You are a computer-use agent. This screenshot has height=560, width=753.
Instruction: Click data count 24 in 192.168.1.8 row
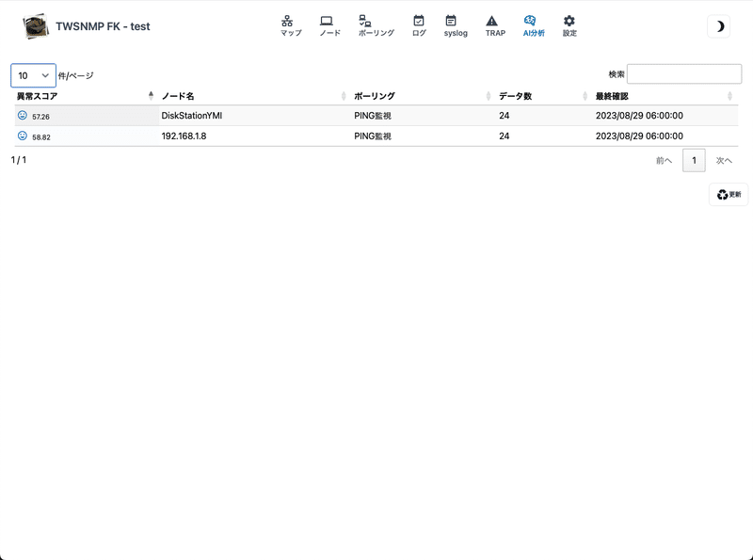coord(505,136)
